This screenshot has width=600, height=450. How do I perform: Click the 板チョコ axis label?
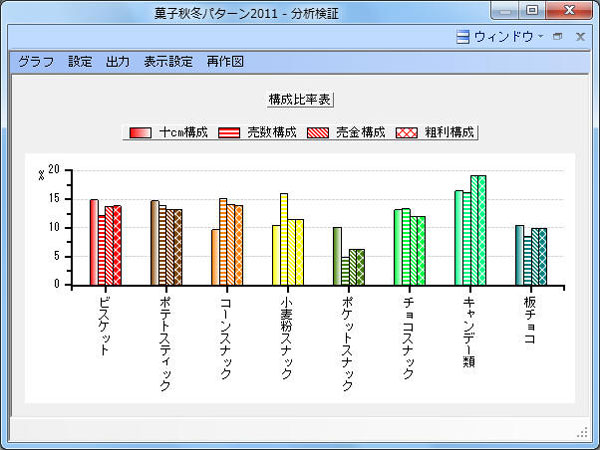[530, 320]
